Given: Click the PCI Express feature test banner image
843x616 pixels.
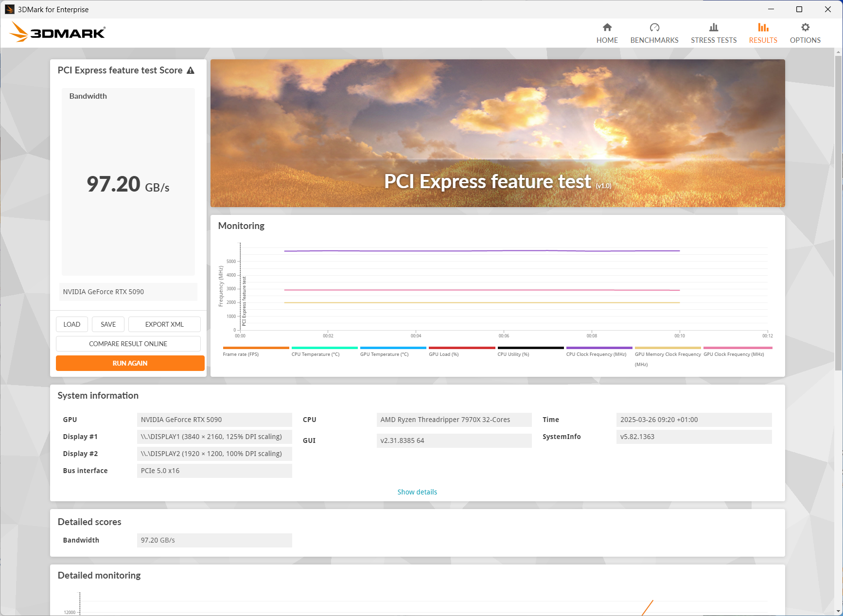Looking at the screenshot, I should click(498, 133).
